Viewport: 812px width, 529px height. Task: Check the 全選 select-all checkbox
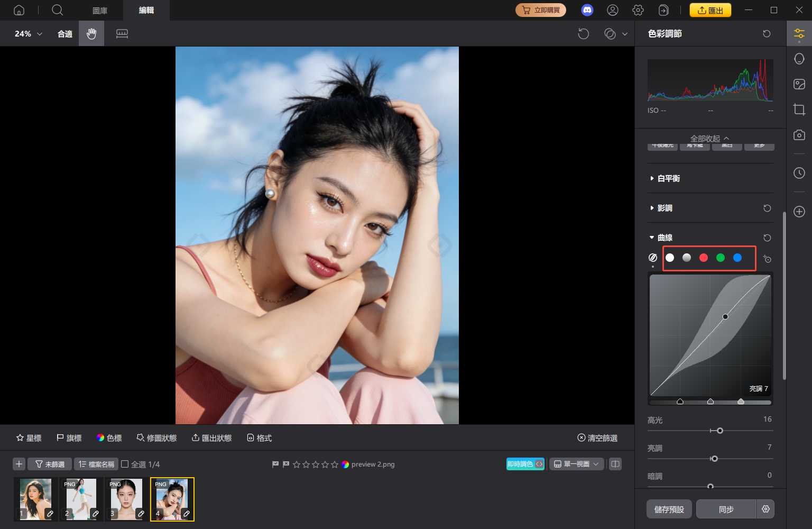(125, 464)
